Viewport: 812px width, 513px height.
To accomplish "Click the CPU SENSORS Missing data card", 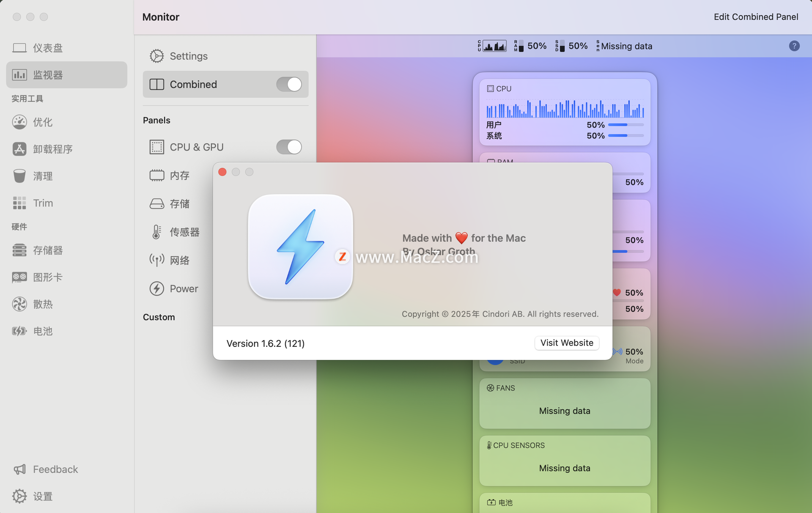I will tap(565, 461).
